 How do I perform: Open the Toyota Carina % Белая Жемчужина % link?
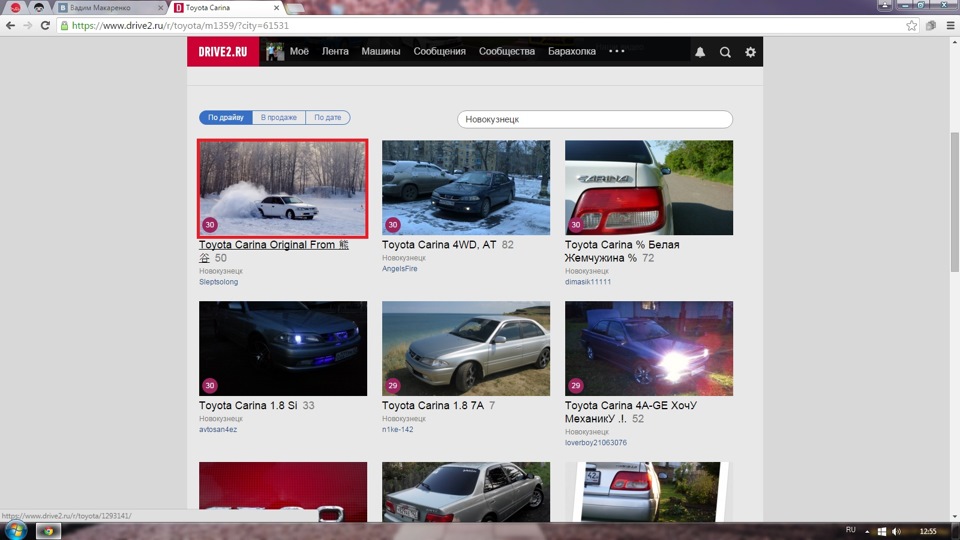click(622, 251)
